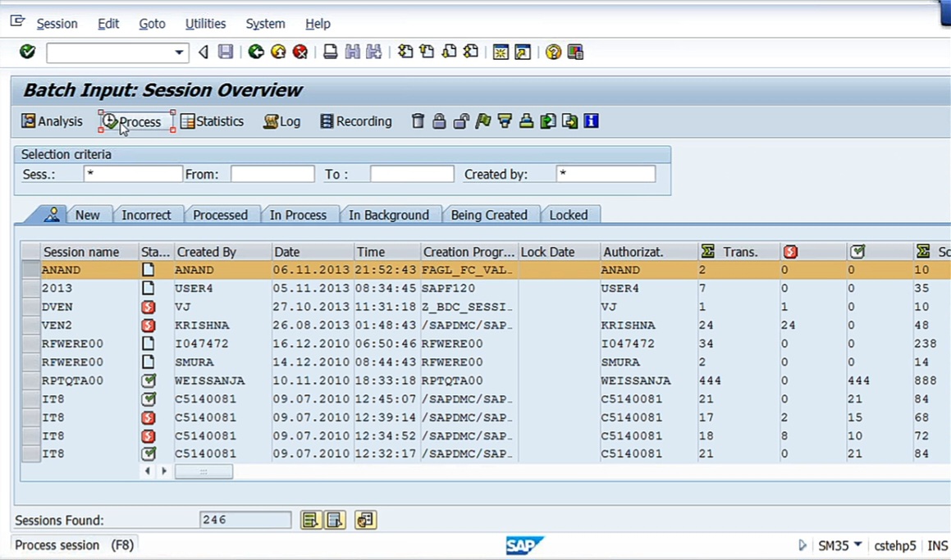
Task: Click the table's scroll right arrow
Action: coord(164,471)
